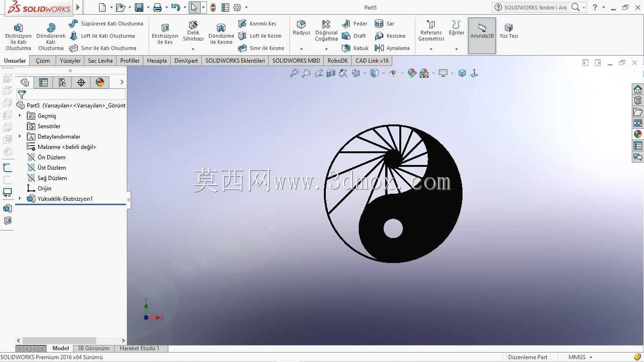The width and height of the screenshot is (644, 362).
Task: Open ConfigurationManager tab icon
Action: tap(62, 82)
